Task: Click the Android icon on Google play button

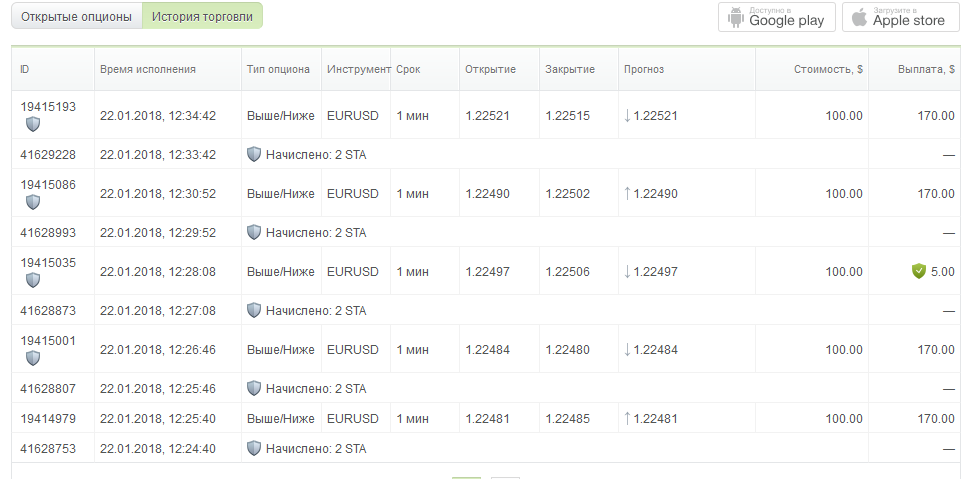Action: 736,17
